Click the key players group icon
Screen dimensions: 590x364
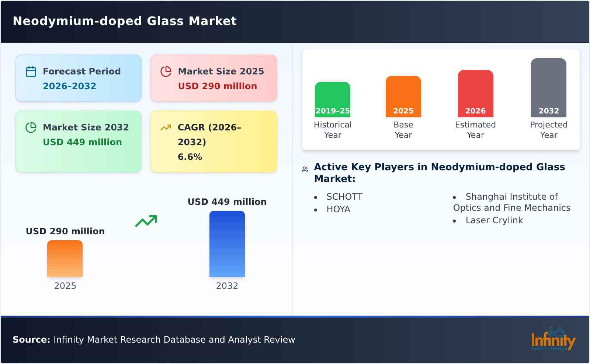[x=305, y=169]
